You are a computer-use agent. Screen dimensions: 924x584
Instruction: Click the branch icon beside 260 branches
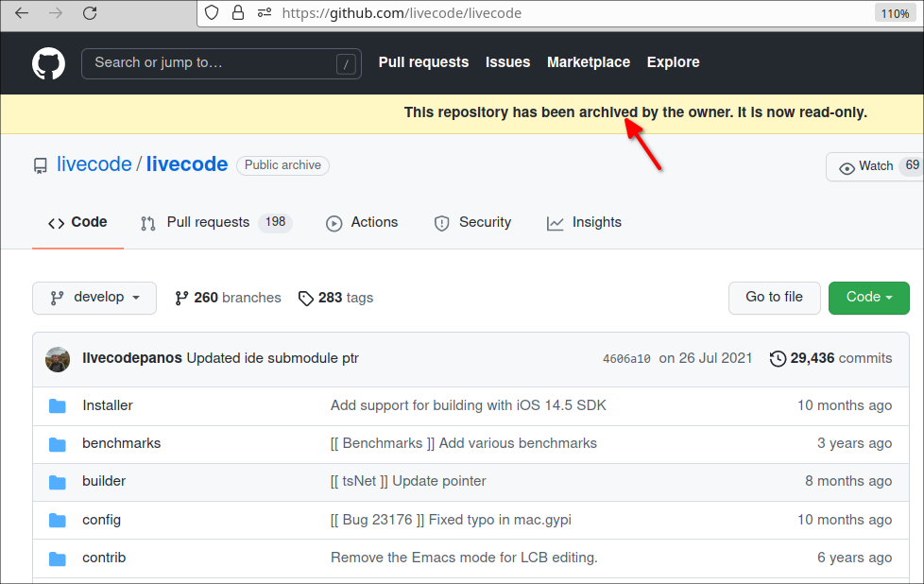(x=181, y=299)
